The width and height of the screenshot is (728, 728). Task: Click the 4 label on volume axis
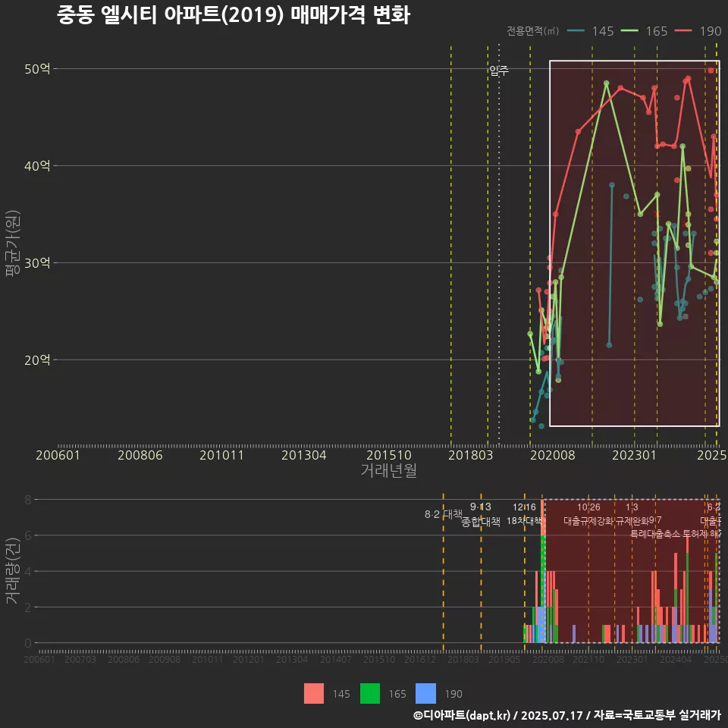[x=28, y=571]
